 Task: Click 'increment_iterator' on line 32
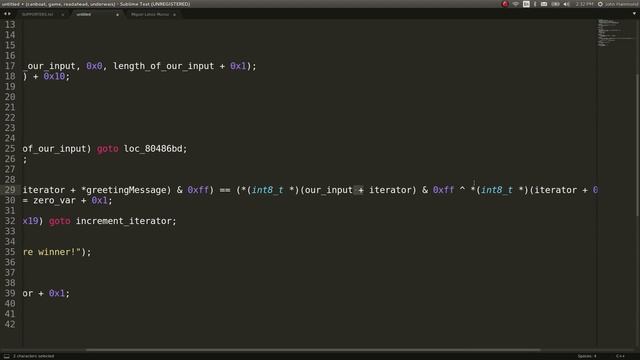[123, 221]
